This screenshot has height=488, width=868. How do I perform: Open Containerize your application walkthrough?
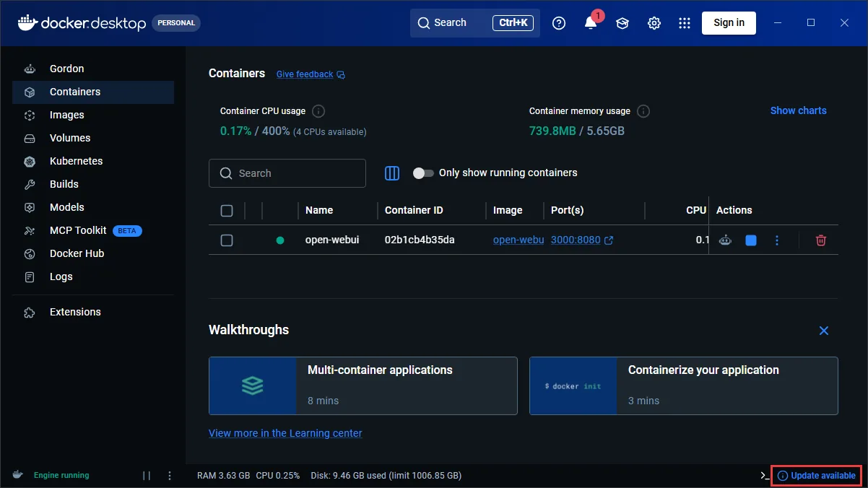684,385
